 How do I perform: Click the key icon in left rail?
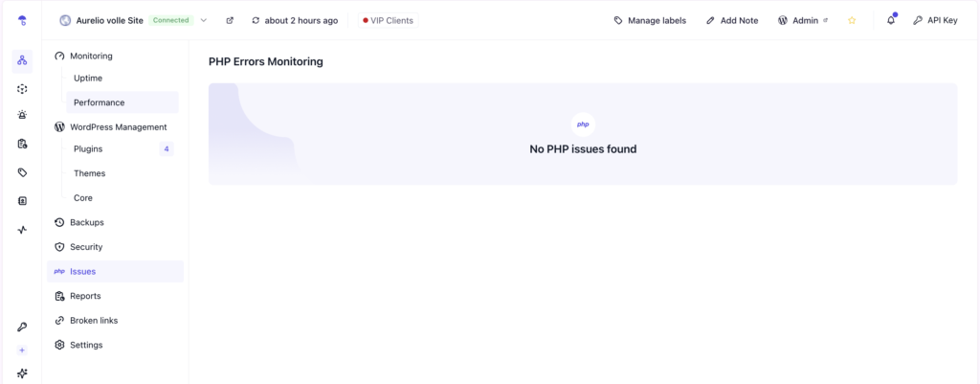(x=22, y=327)
